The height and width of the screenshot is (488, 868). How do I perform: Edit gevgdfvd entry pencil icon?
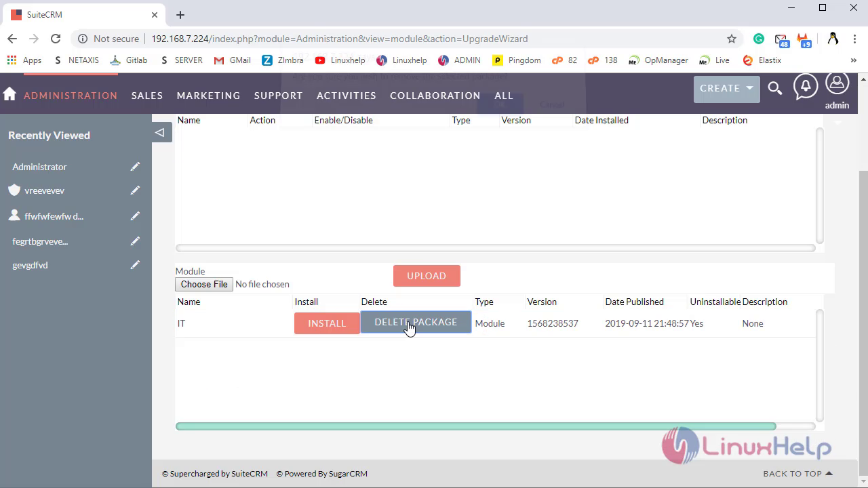136,265
